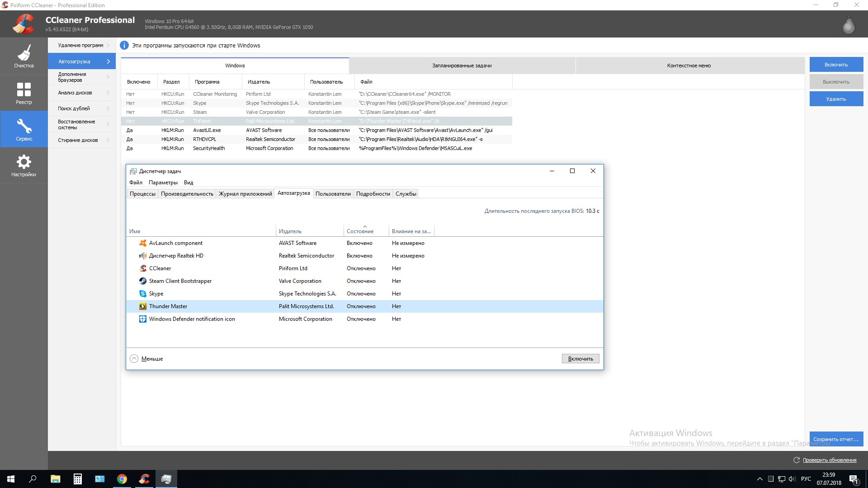Screen dimensions: 868x488
Task: Click the blue info icon
Action: [x=124, y=45]
